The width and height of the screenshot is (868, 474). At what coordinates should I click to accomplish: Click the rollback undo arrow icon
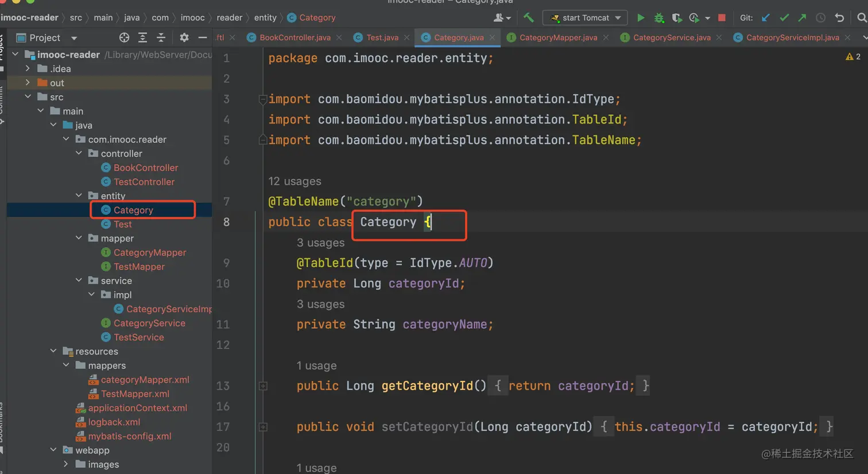(x=839, y=18)
